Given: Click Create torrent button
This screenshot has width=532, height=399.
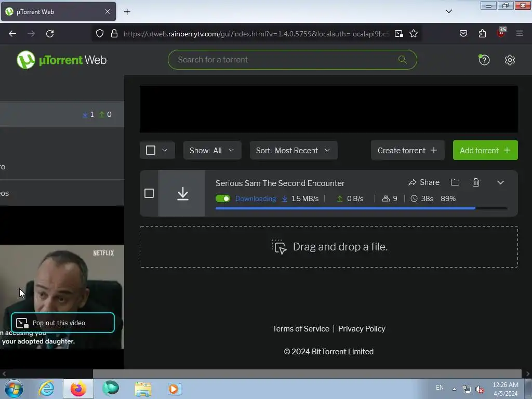Looking at the screenshot, I should [x=407, y=150].
